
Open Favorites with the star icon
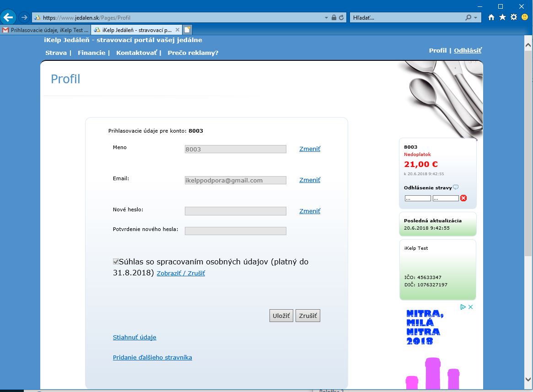[502, 17]
